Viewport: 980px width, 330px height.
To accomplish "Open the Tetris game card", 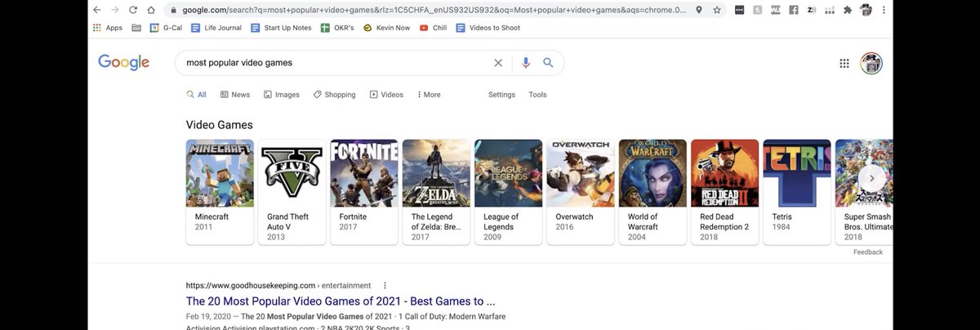I will pyautogui.click(x=796, y=192).
